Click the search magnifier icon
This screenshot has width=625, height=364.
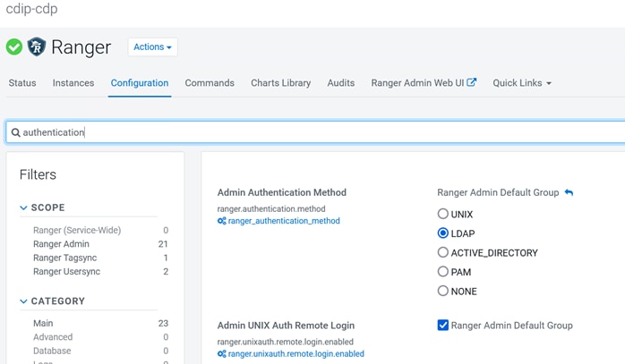pyautogui.click(x=15, y=132)
